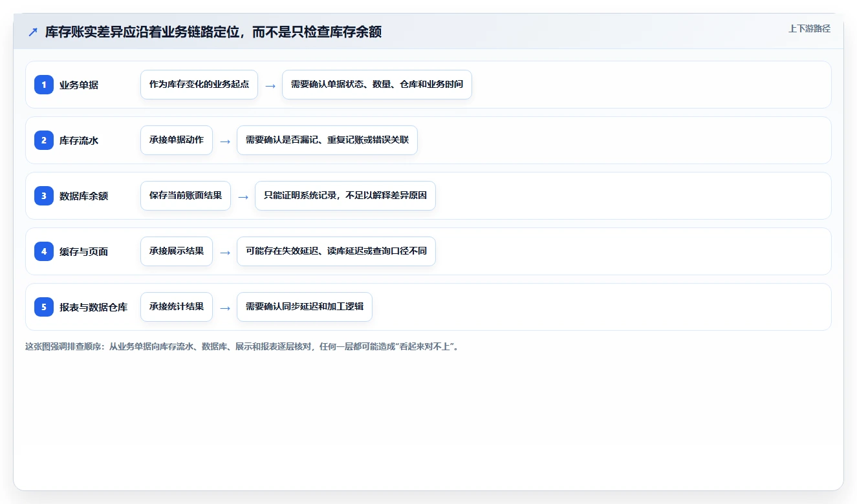The width and height of the screenshot is (857, 504).
Task: Select the 上下游路径 label in header
Action: [809, 29]
